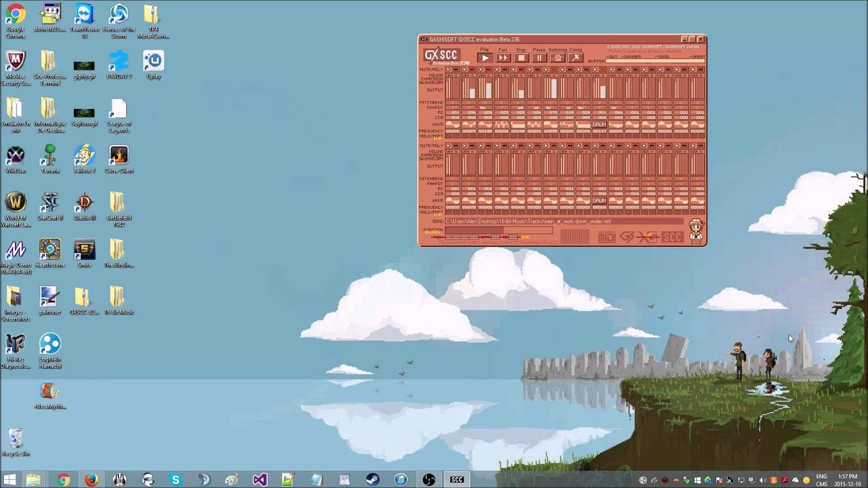This screenshot has width=868, height=488.
Task: Toggle the mute circle above PC 035 channel
Action: 464,69
